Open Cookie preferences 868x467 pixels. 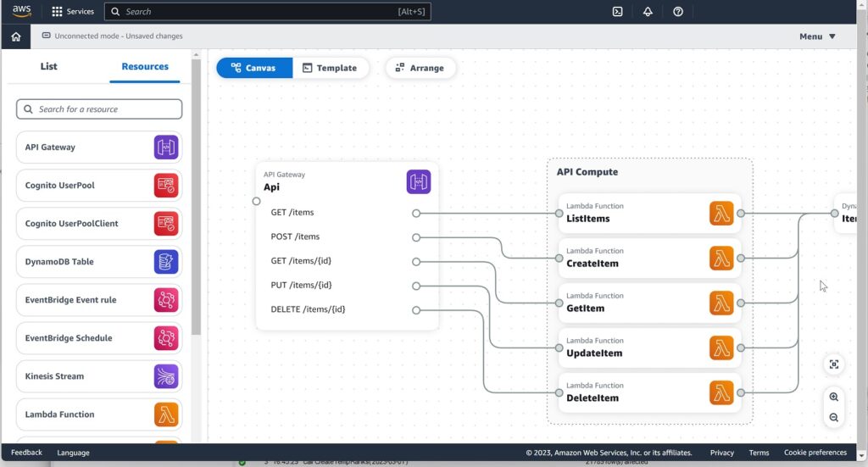click(815, 453)
